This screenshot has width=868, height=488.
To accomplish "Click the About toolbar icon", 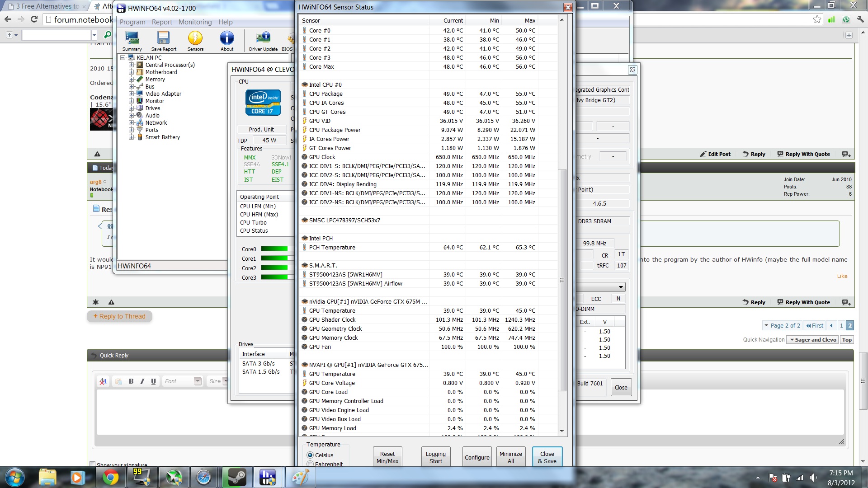I will 227,41.
